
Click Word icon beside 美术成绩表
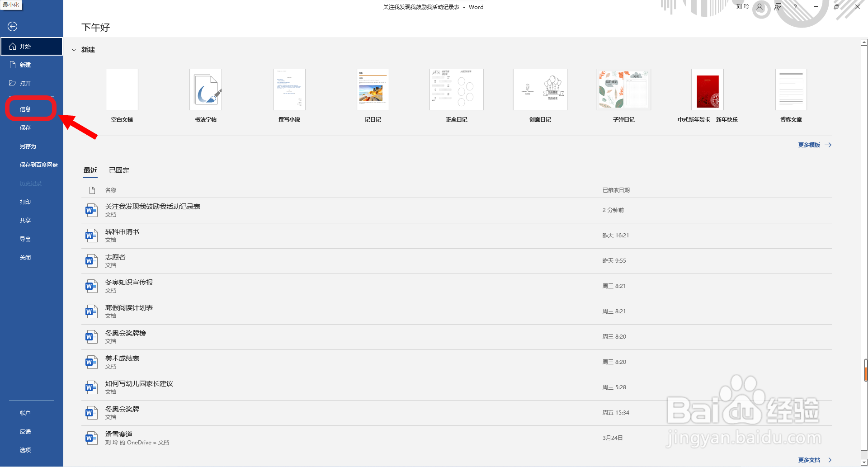92,362
